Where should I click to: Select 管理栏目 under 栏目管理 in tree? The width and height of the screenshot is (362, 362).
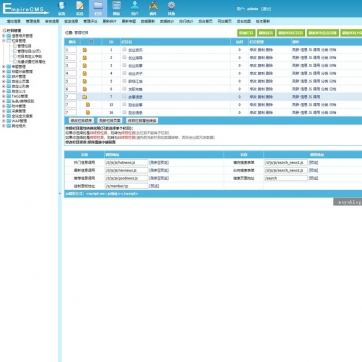[x=25, y=46]
